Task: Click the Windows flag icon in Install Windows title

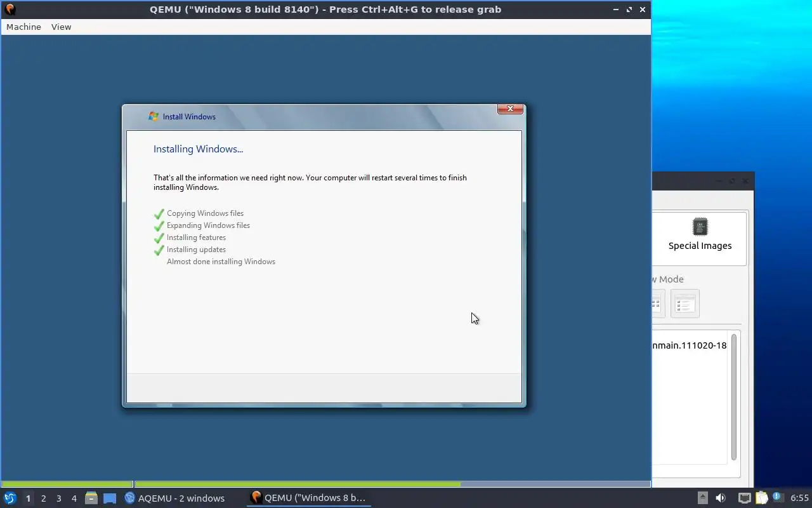Action: pos(154,116)
